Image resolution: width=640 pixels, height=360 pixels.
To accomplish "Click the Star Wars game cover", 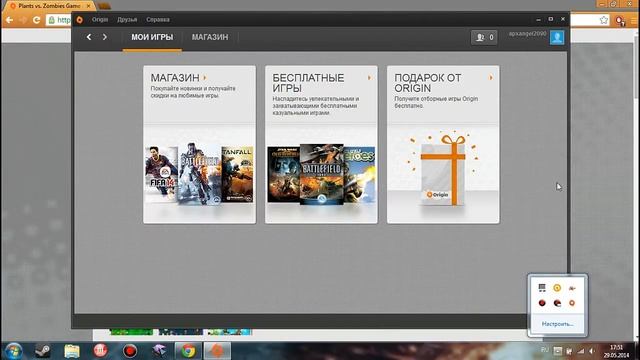I will tap(284, 175).
